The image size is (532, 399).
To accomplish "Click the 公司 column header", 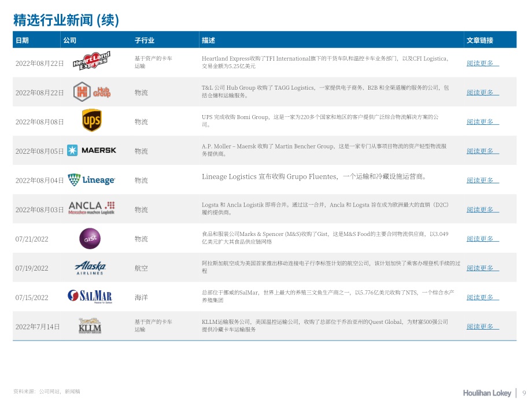I will (x=69, y=40).
